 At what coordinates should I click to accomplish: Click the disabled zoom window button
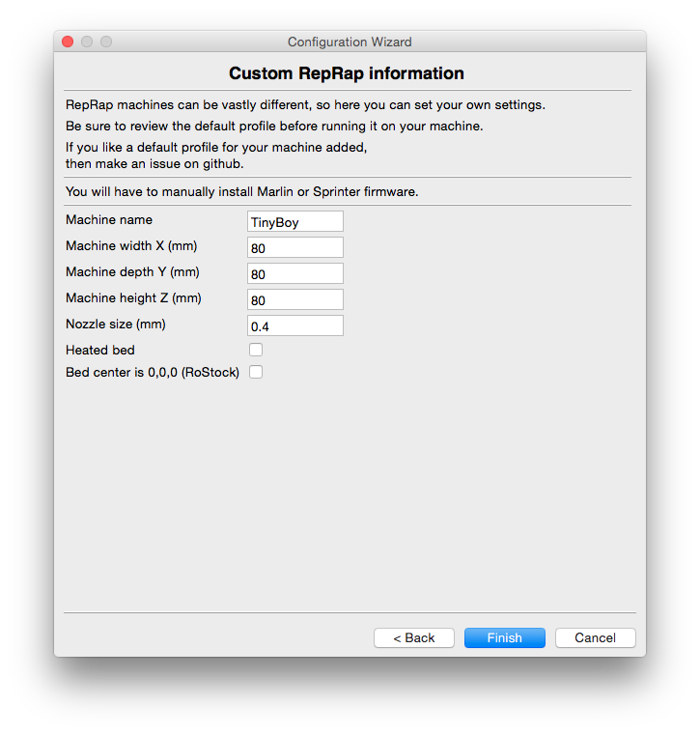click(106, 42)
